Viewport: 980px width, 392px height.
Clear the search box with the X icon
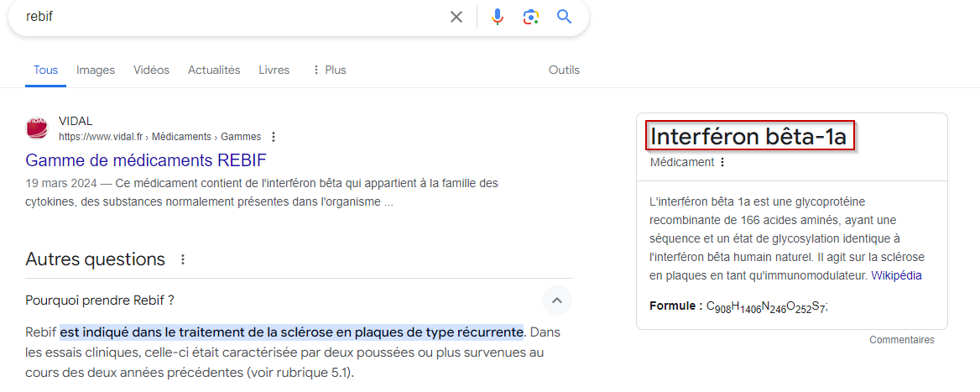click(x=456, y=17)
